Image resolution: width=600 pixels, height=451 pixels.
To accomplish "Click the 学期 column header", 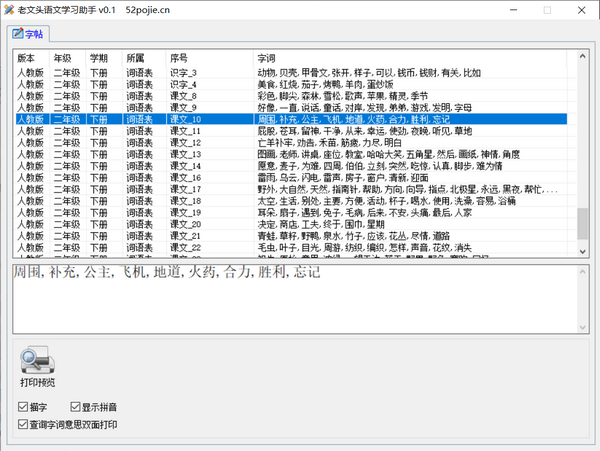I will (102, 58).
